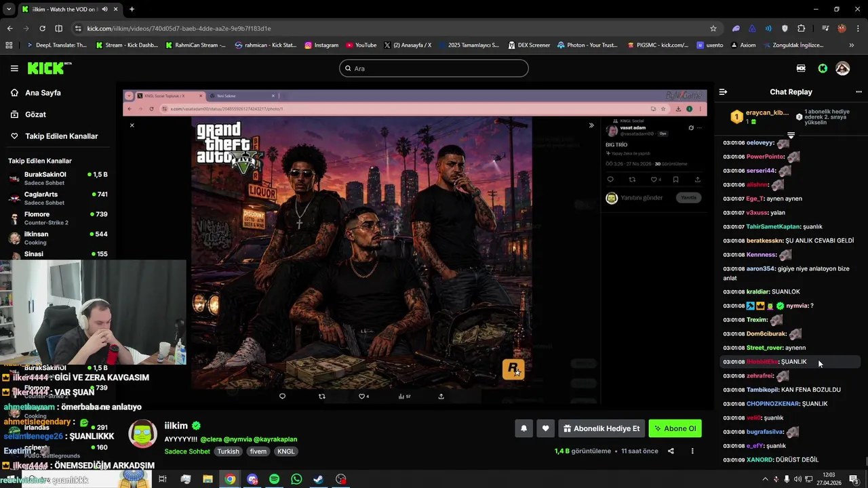Open CaglarArts channel
Image resolution: width=868 pixels, height=488 pixels.
58,198
